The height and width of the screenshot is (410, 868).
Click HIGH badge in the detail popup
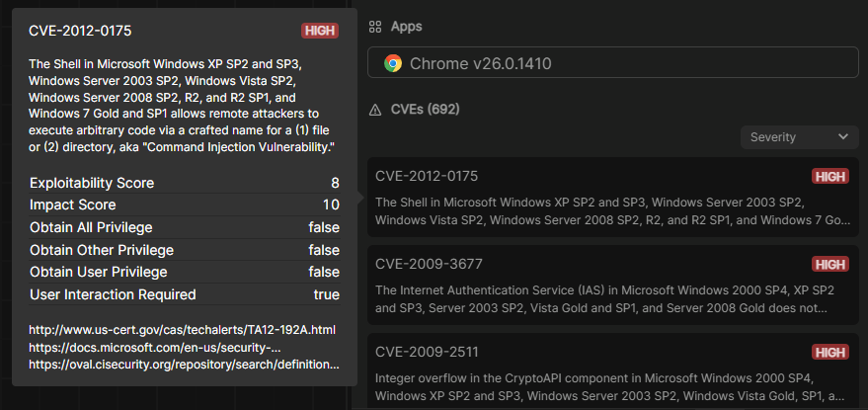320,31
